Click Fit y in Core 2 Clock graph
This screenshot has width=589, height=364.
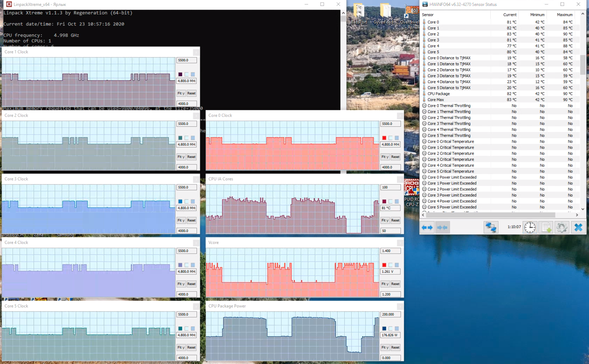[x=181, y=157]
